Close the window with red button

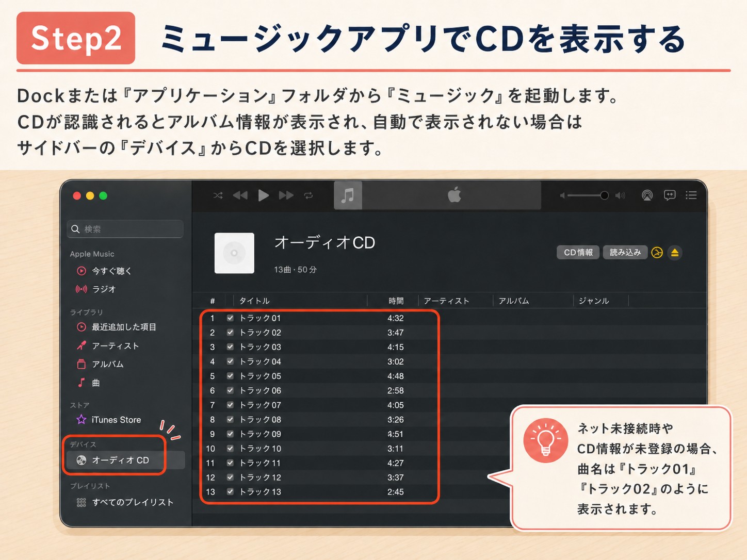pos(77,195)
